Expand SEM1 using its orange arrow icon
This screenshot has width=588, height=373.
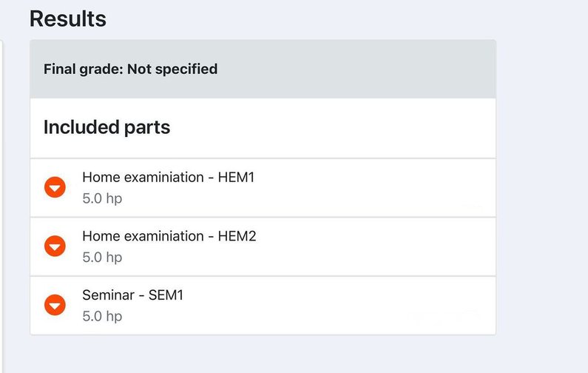click(x=55, y=304)
